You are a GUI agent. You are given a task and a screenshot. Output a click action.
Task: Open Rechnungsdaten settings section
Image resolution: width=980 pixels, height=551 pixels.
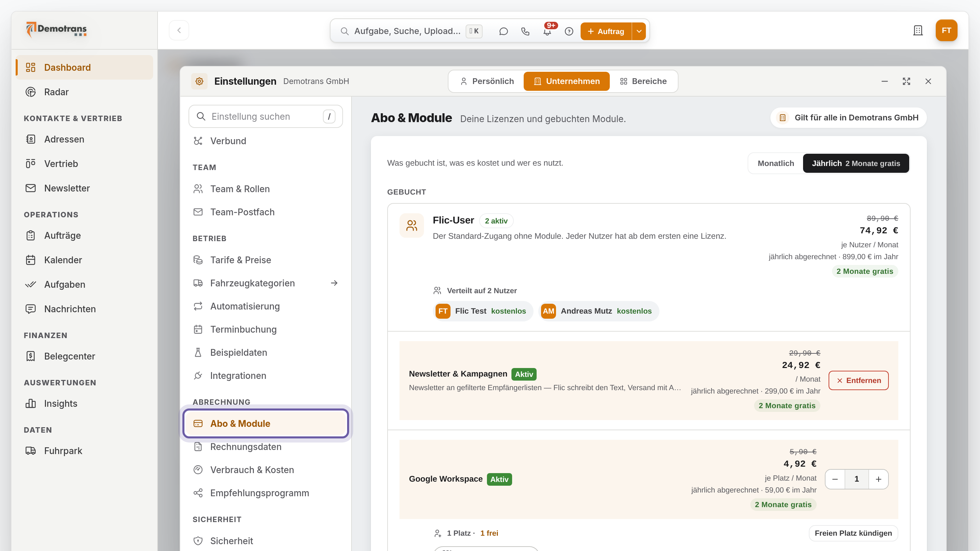click(265, 447)
